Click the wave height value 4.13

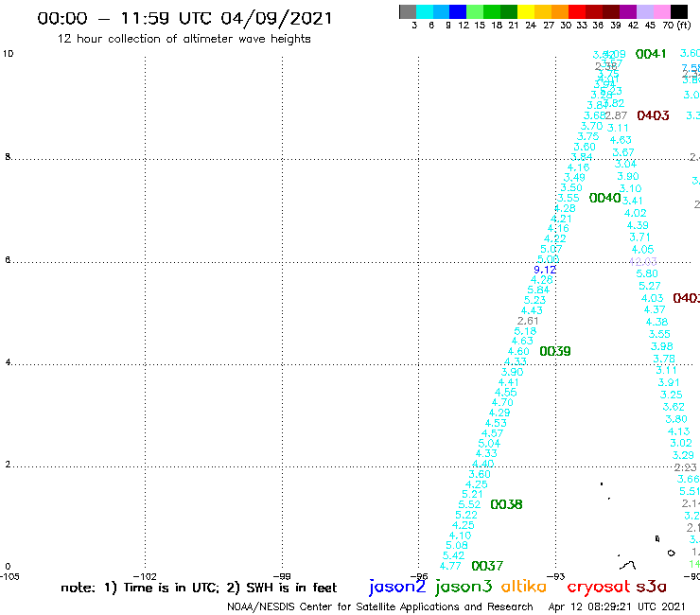point(678,431)
